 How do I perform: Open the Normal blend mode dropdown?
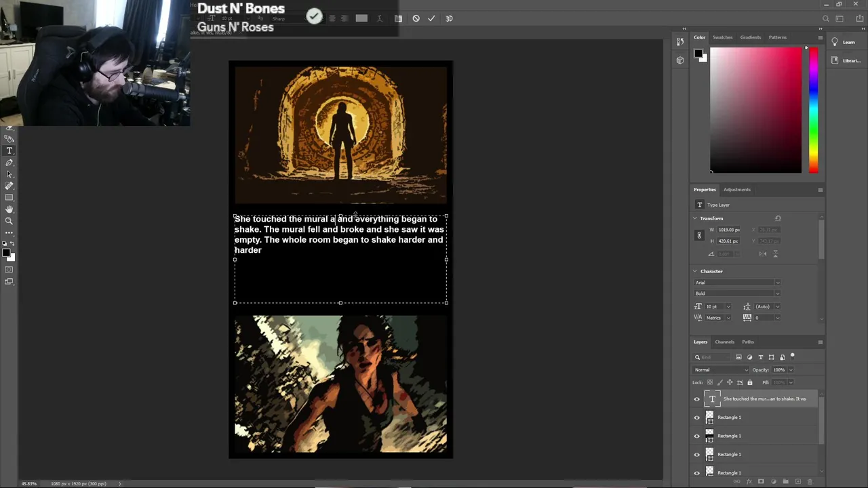coord(721,370)
